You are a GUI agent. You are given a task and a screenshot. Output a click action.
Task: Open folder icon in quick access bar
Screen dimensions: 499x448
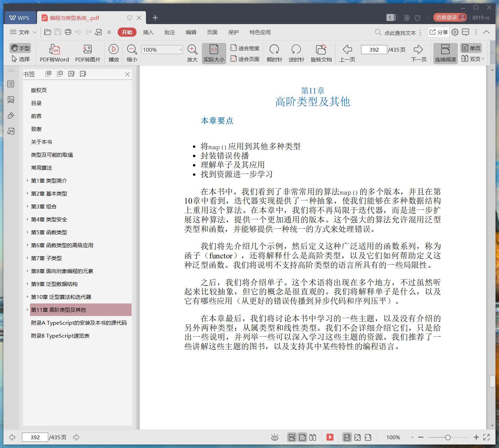coord(48,32)
